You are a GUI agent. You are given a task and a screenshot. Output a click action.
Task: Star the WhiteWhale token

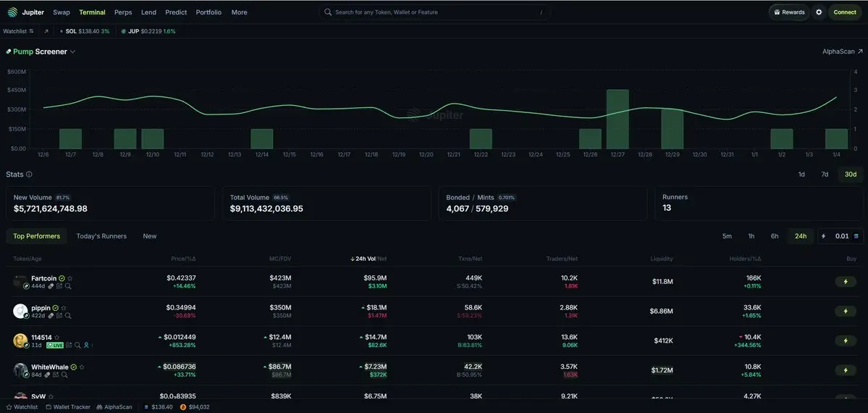(x=82, y=367)
